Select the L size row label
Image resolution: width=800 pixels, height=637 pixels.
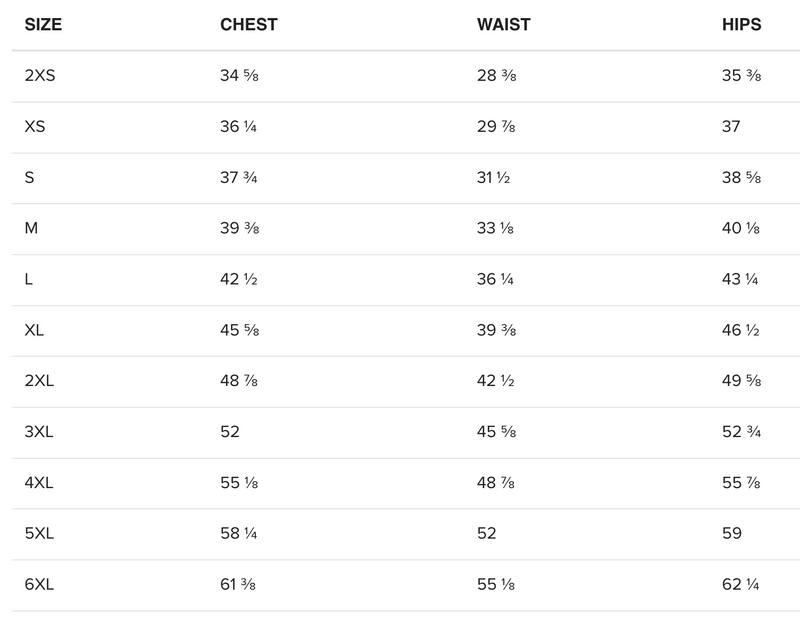click(x=28, y=280)
